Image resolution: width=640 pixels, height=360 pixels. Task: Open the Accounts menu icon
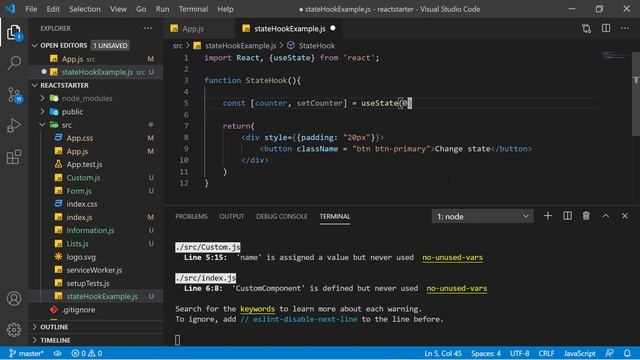click(x=14, y=298)
